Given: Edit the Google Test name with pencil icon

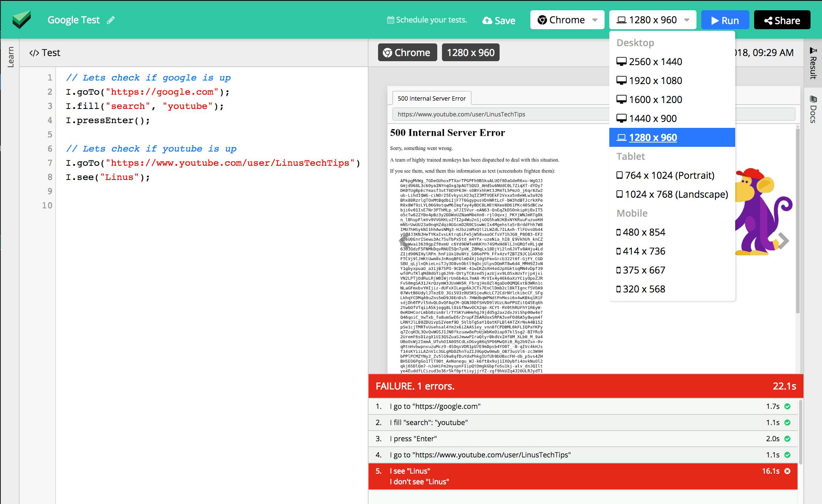Looking at the screenshot, I should click(x=111, y=20).
